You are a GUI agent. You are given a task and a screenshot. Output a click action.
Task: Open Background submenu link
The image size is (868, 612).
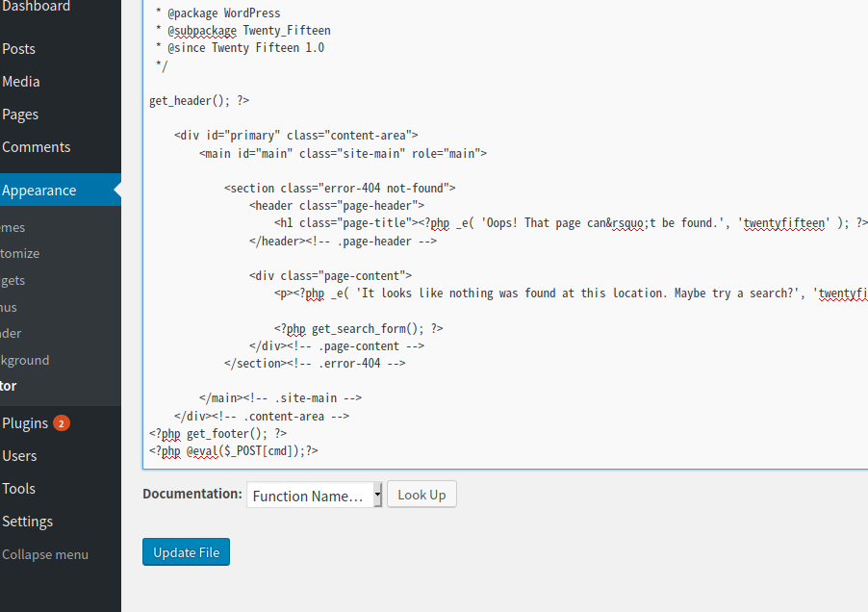pos(25,360)
